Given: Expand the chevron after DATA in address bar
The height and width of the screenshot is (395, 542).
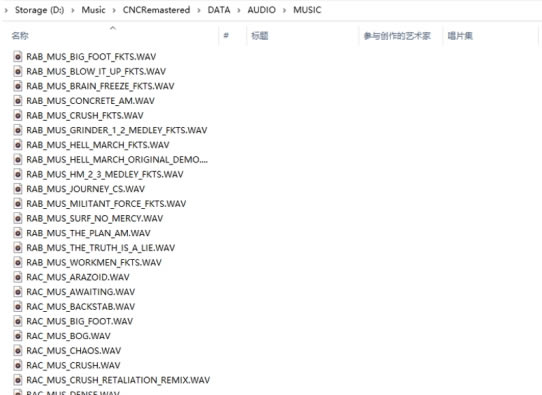Looking at the screenshot, I should point(239,10).
